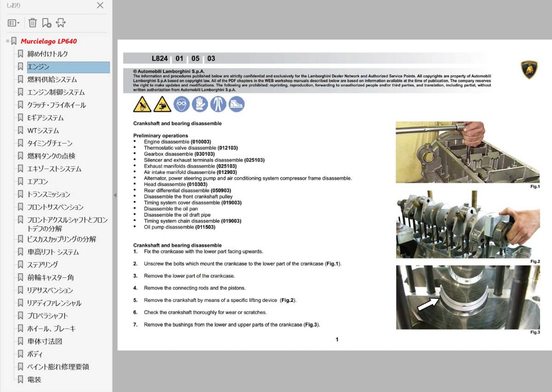This screenshot has width=552, height=392.
Task: Click the bookmark icon beside ボディ
Action: 20,354
